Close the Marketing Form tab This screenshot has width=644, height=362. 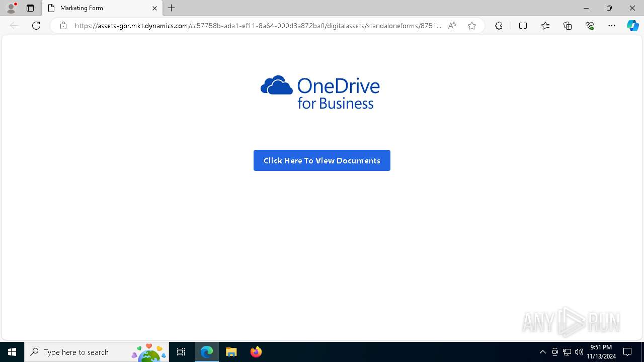click(154, 8)
